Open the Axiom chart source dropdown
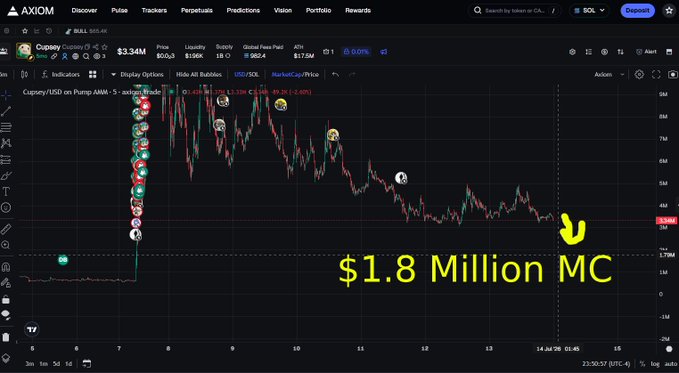 [609, 75]
